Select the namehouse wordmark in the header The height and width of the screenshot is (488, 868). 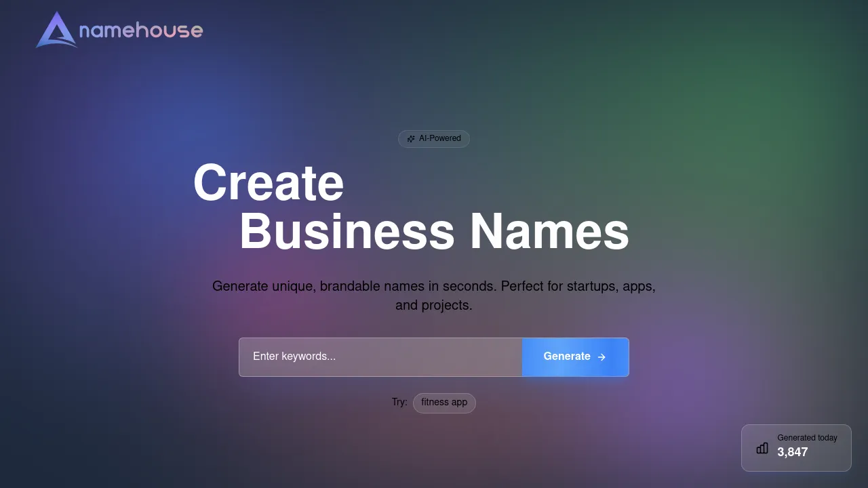tap(141, 30)
